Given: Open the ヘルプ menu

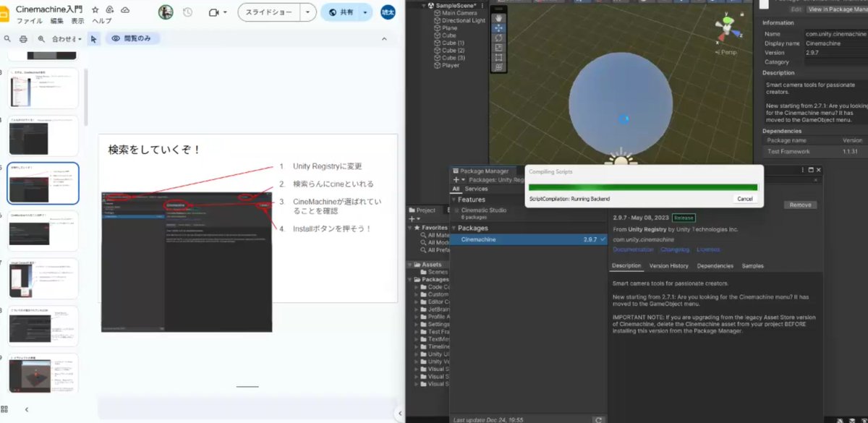Looking at the screenshot, I should click(102, 21).
